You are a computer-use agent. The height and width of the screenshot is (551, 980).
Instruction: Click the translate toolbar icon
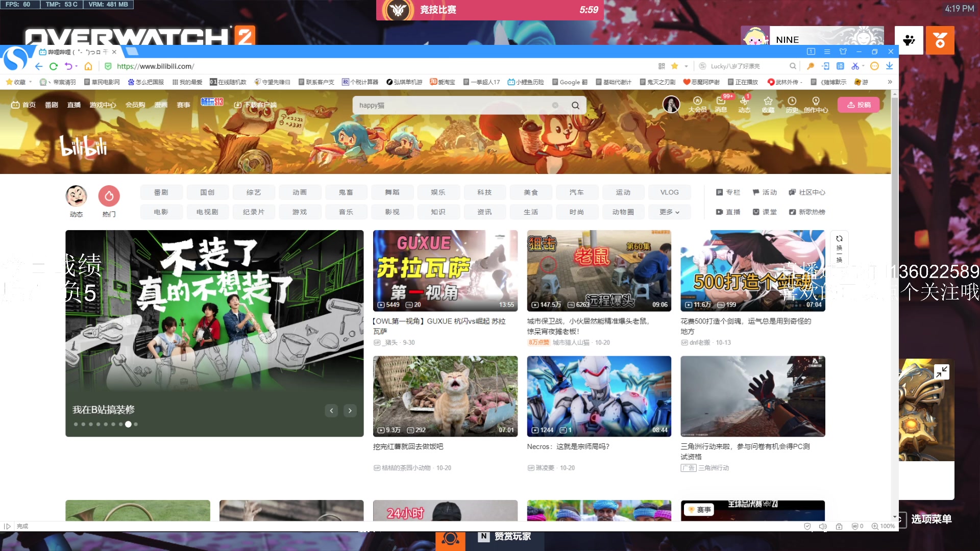(x=841, y=66)
